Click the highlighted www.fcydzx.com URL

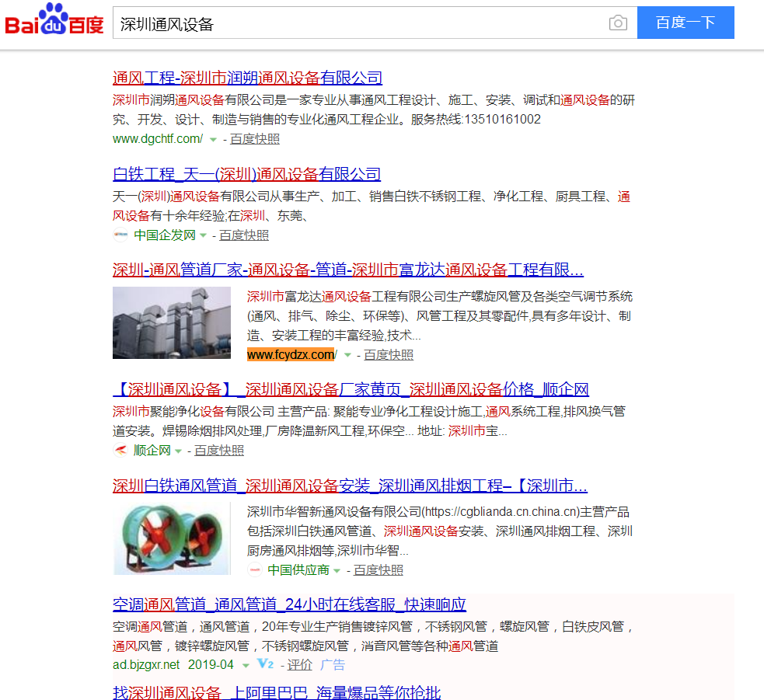pyautogui.click(x=292, y=354)
